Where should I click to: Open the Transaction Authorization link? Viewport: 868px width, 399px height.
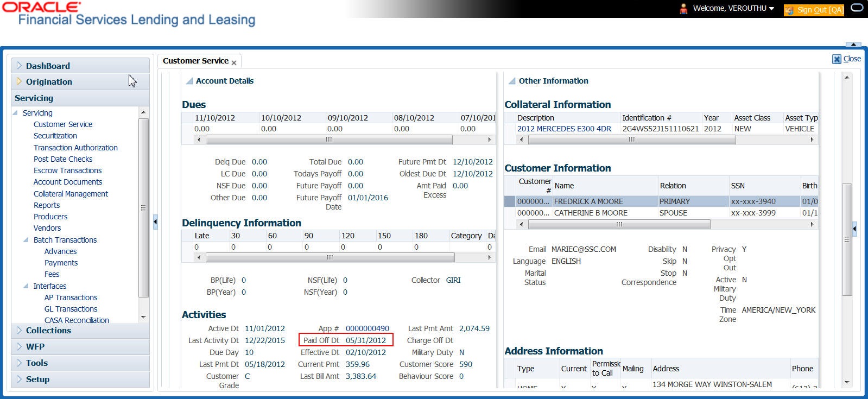tap(75, 147)
